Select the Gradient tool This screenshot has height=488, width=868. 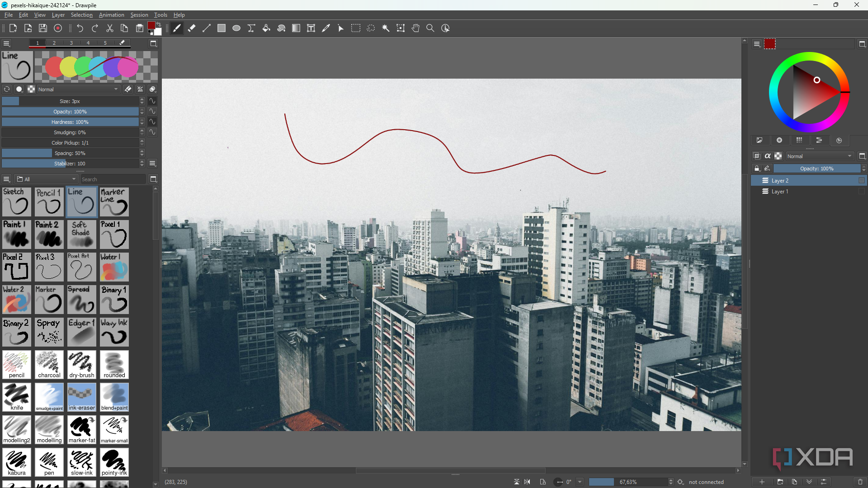point(296,28)
